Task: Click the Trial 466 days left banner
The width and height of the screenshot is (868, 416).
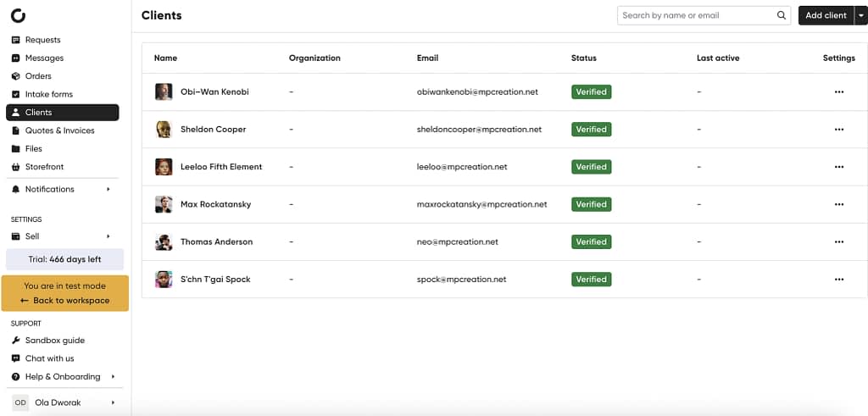Action: tap(64, 259)
